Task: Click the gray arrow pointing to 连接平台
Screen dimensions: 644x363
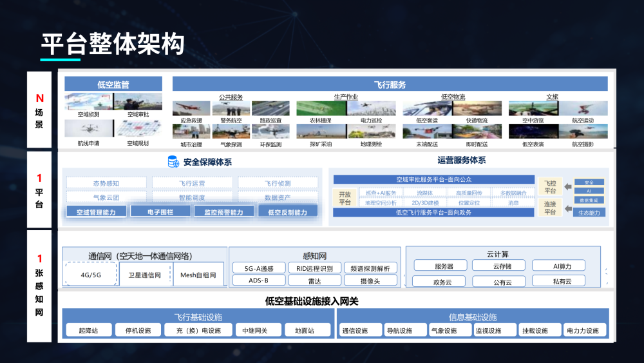Action: [x=568, y=208]
